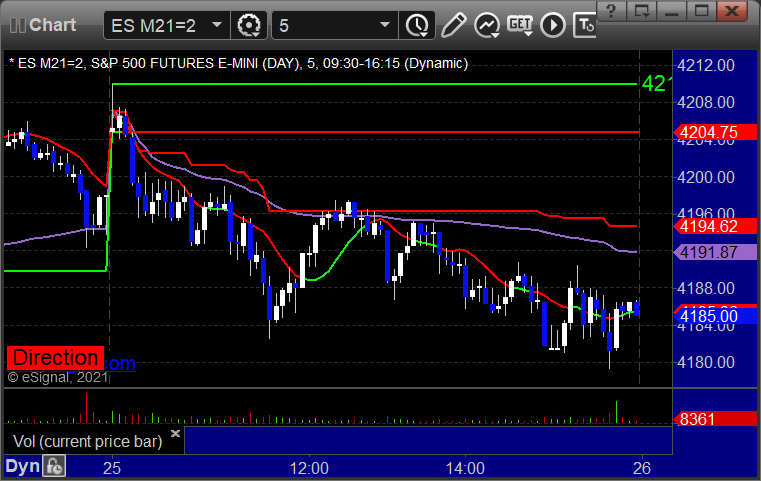Click the eSignal 2021 copyright text

point(58,377)
